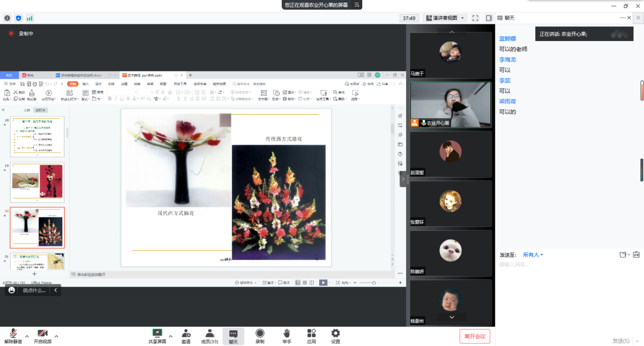
Task: Enter full screen mode icon
Action: click(x=476, y=18)
